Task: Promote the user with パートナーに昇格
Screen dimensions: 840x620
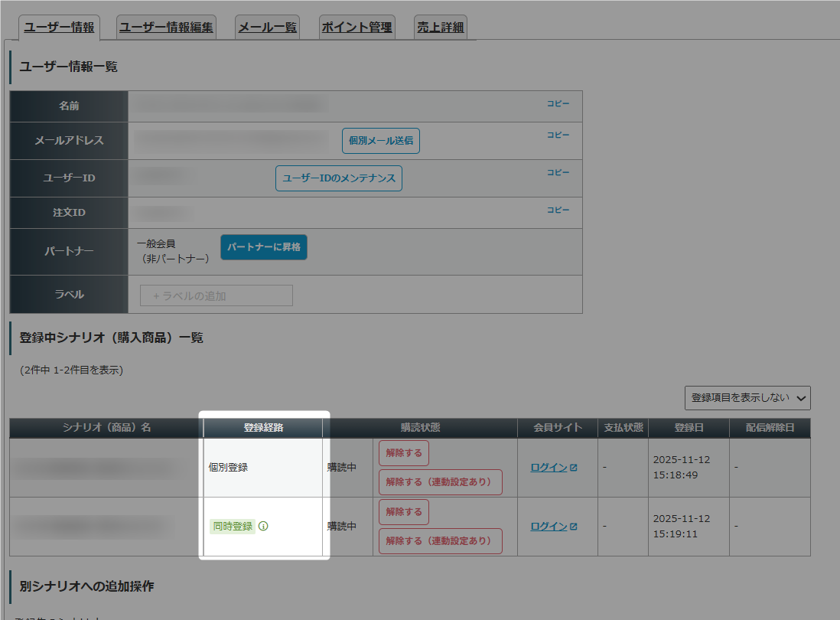Action: coord(264,247)
